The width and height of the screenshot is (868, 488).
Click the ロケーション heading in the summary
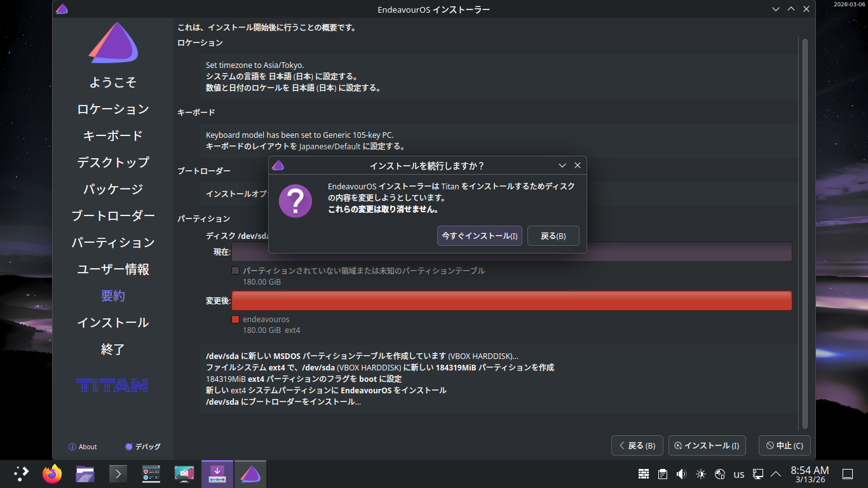coord(200,43)
